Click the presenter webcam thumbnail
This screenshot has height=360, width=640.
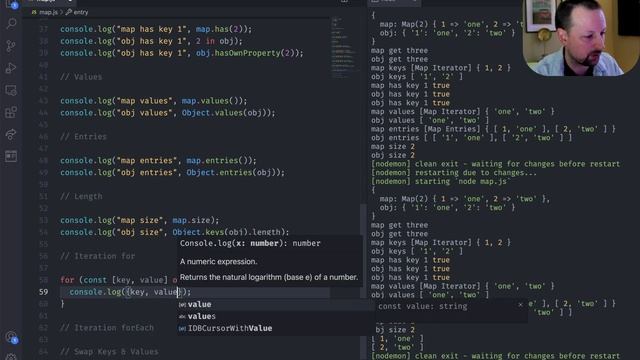(x=580, y=38)
